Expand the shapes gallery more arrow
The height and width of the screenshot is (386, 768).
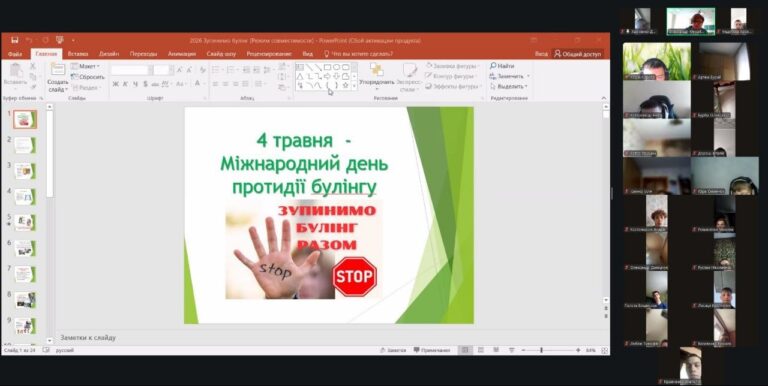(354, 85)
